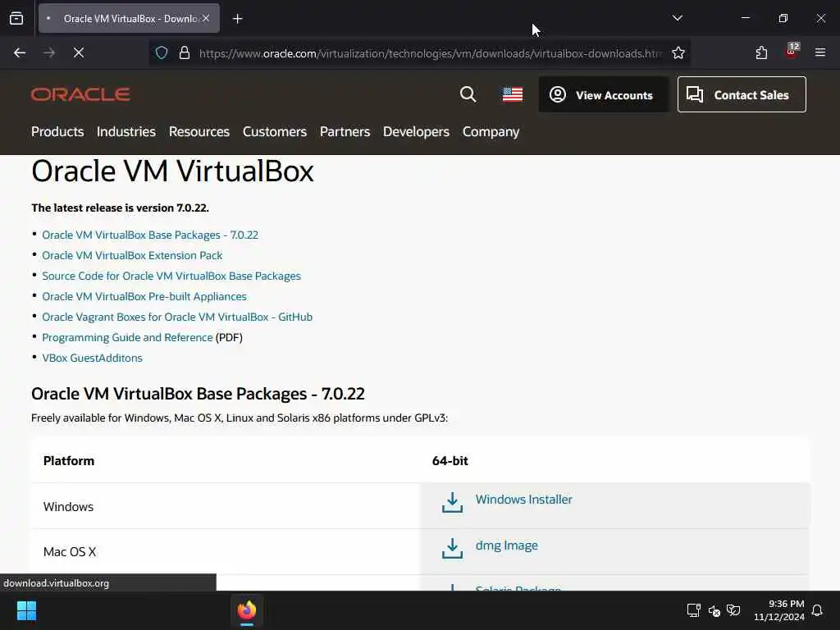
Task: Open a new tab with plus button
Action: pos(237,19)
